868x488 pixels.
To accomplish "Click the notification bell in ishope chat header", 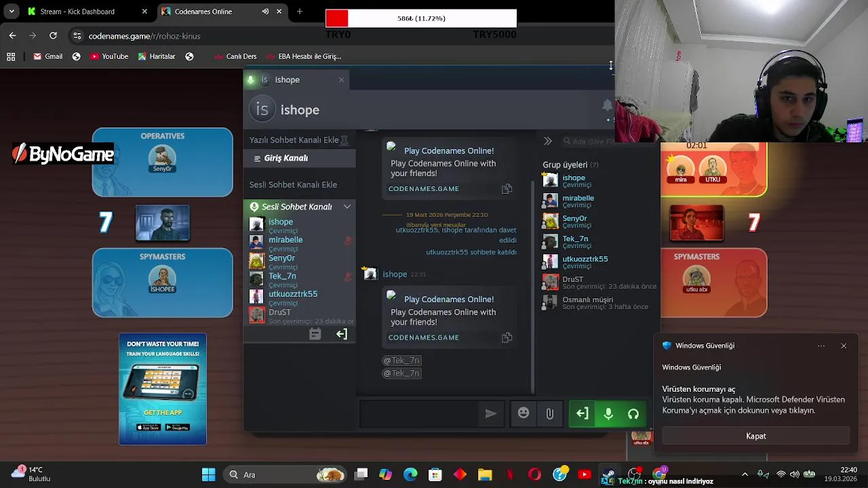I will [607, 106].
